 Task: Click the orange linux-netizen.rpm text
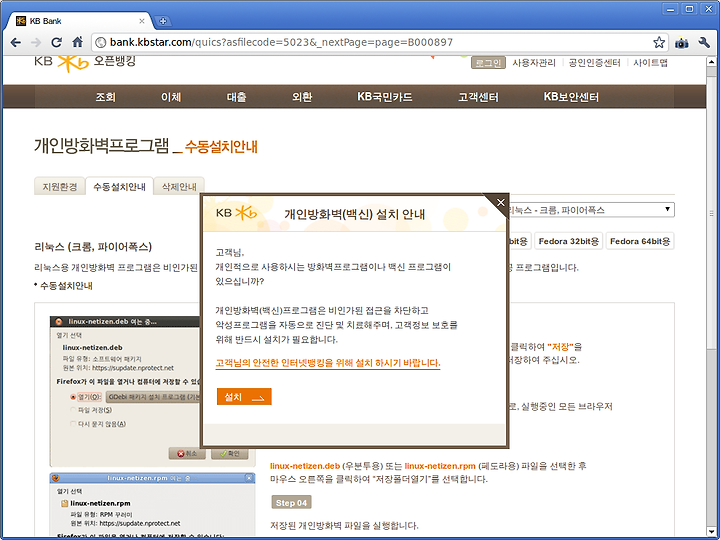[440, 466]
